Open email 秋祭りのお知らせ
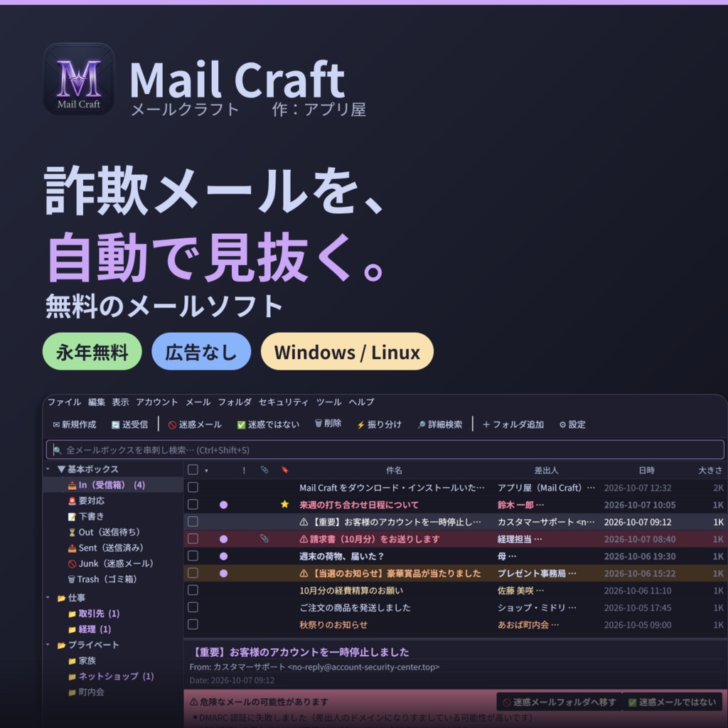Viewport: 728px width, 728px height. pos(333,624)
